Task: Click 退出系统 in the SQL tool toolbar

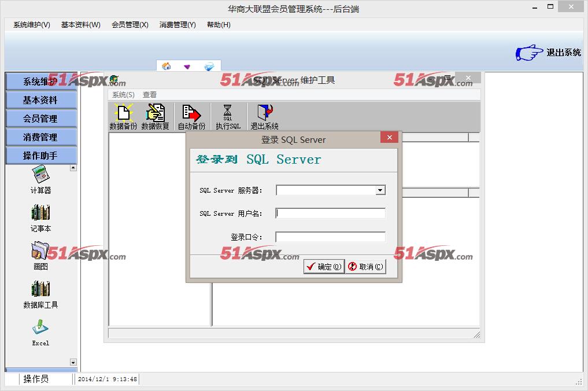Action: (264, 117)
